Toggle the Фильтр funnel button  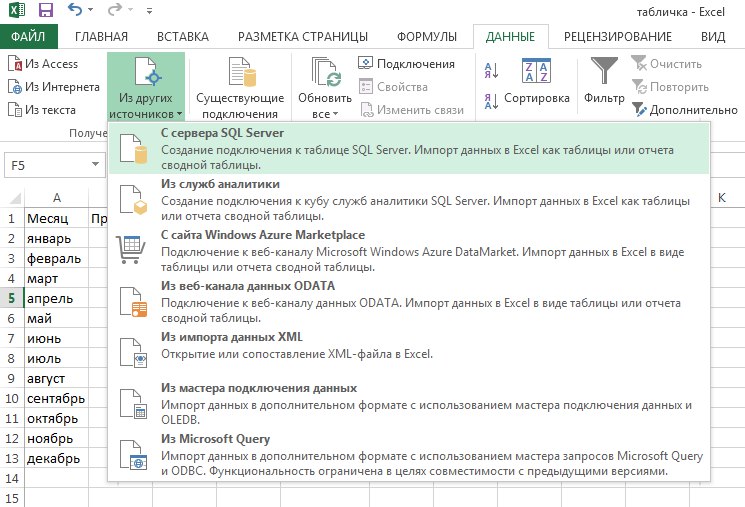coord(604,81)
